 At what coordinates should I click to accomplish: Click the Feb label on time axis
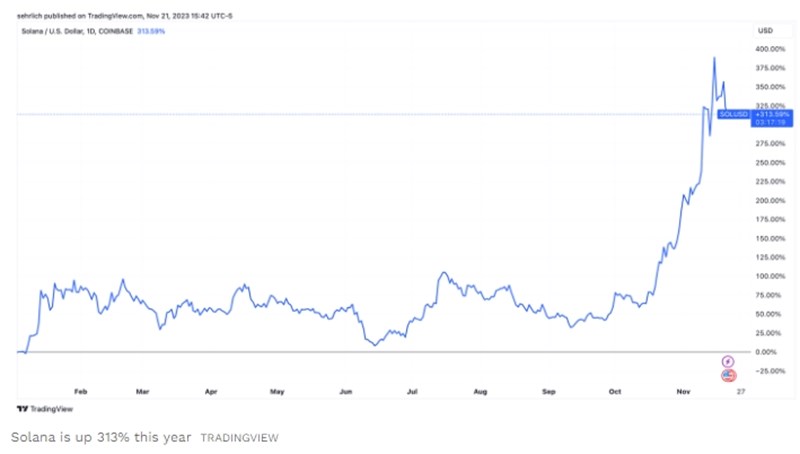[x=82, y=393]
